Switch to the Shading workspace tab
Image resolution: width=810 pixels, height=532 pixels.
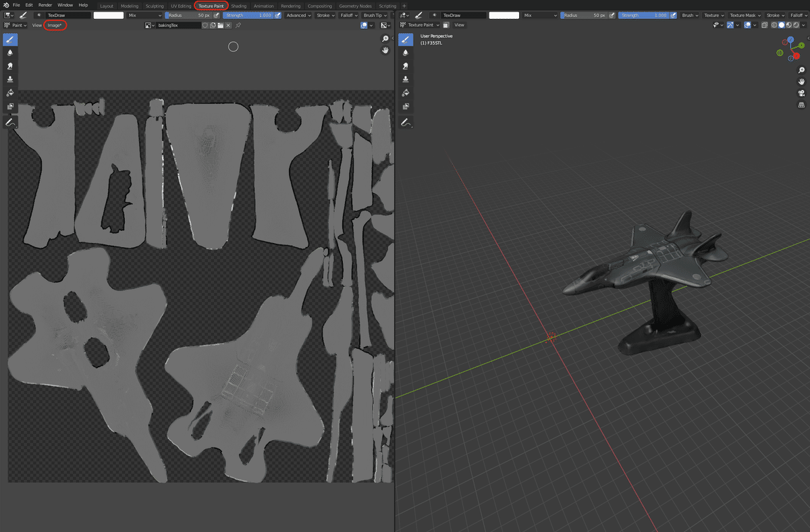coord(239,6)
